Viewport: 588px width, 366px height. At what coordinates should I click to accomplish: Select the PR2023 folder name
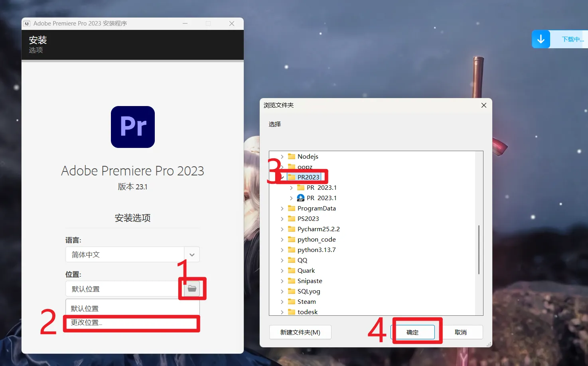tap(308, 177)
